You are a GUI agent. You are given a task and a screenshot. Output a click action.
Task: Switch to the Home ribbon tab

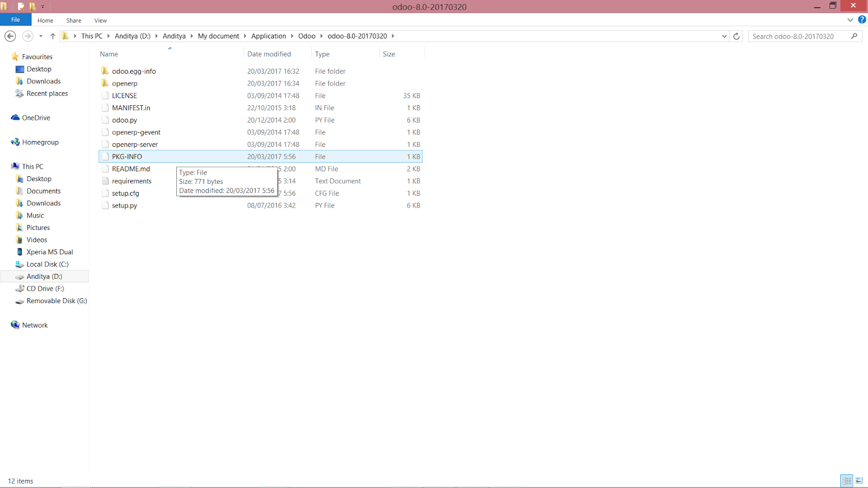tap(45, 21)
